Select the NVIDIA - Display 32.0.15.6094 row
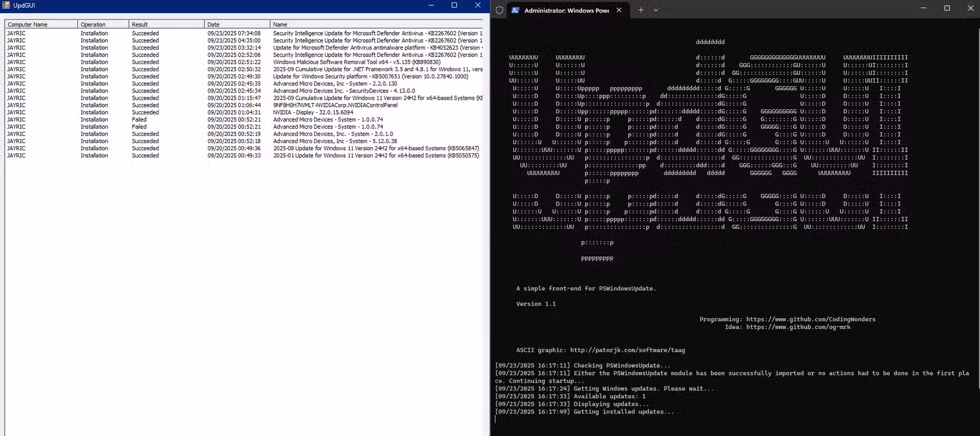Viewport: 980px width, 436px height. (x=313, y=112)
